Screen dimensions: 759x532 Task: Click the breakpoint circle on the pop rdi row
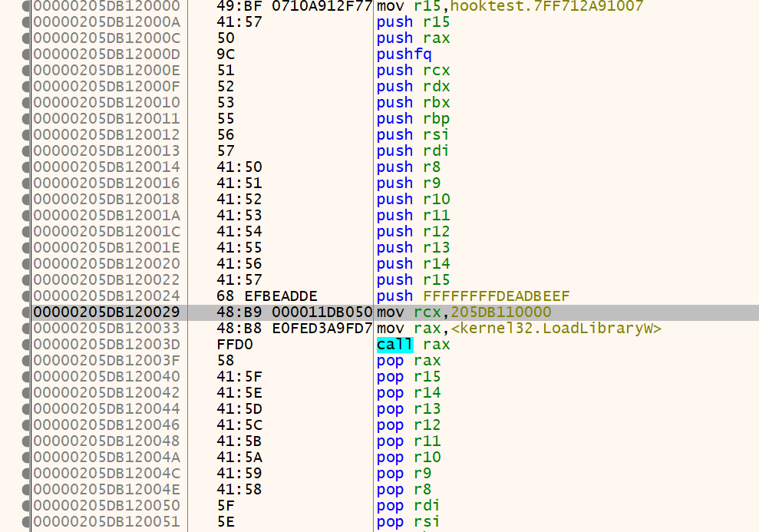(25, 505)
